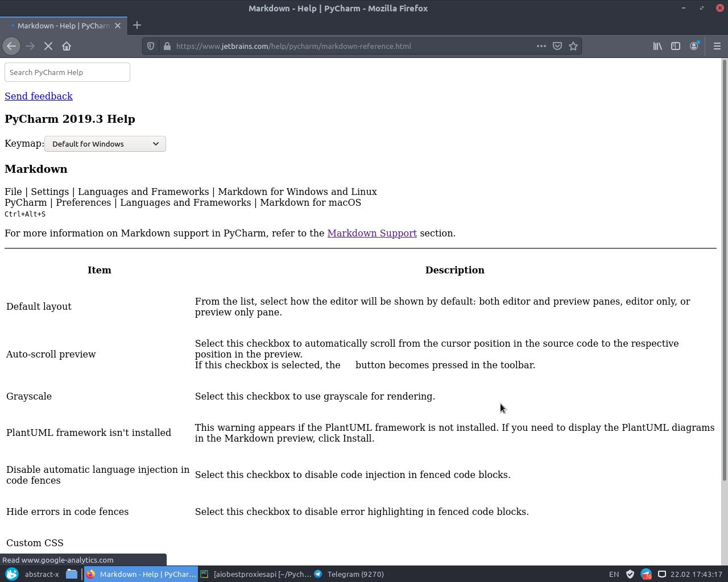The width and height of the screenshot is (728, 582).
Task: Save page to Pocket
Action: pyautogui.click(x=557, y=46)
